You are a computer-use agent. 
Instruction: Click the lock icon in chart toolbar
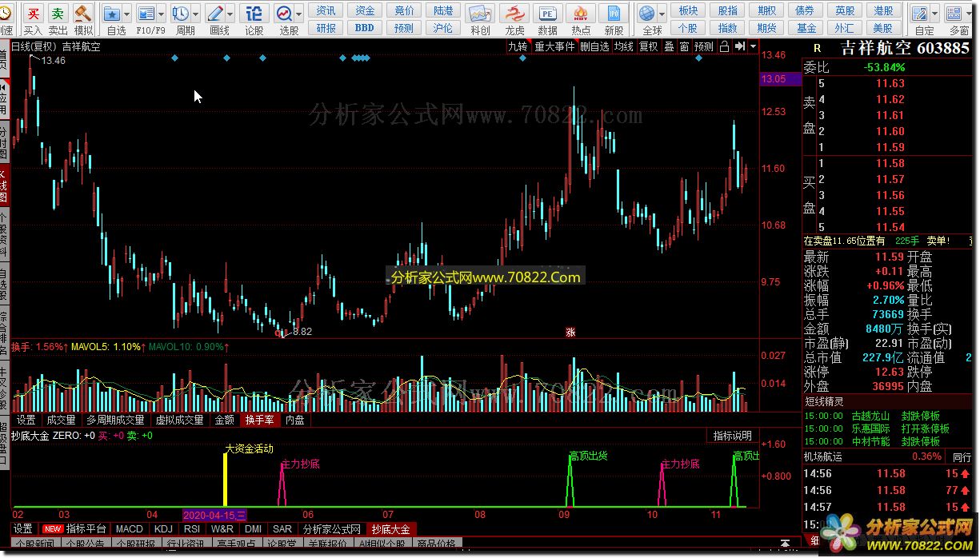(x=724, y=46)
